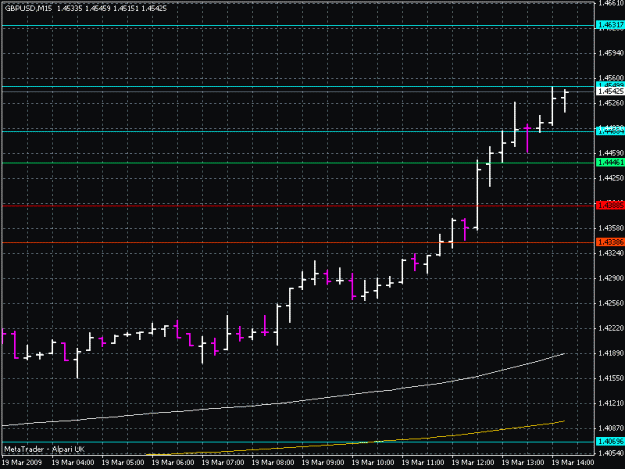
Task: Click the 1.44590 price scale value
Action: point(611,153)
